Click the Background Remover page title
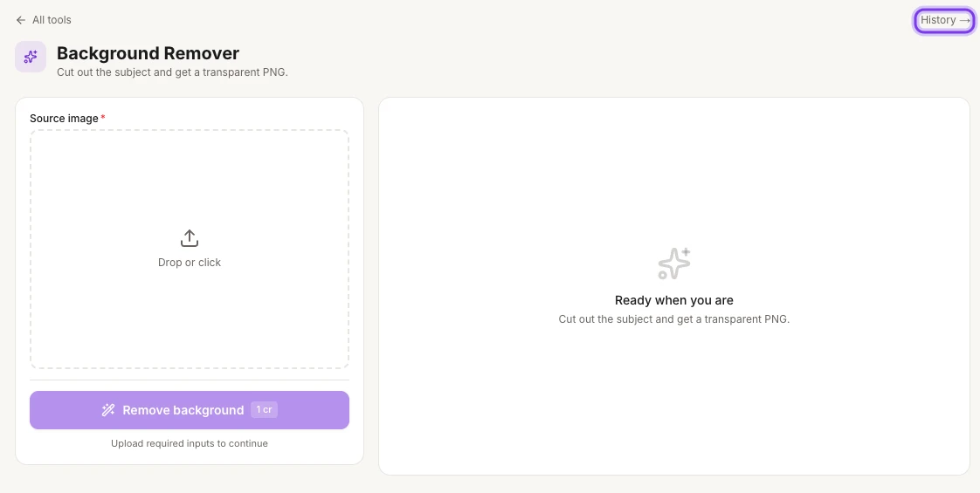The width and height of the screenshot is (980, 493). tap(148, 53)
